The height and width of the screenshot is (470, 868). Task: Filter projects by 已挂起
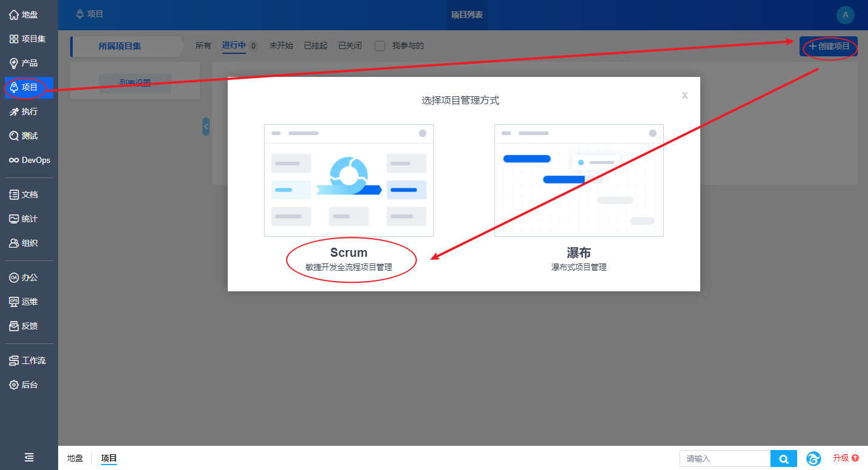(316, 45)
